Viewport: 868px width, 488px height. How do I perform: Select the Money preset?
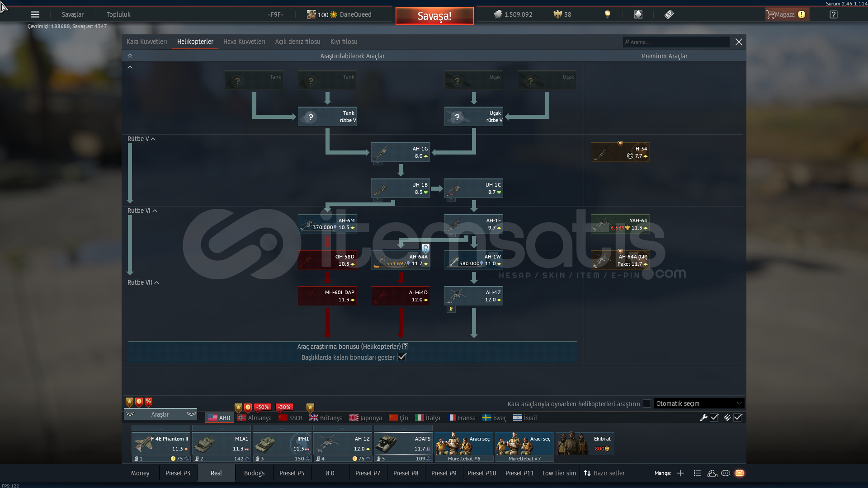coord(140,473)
